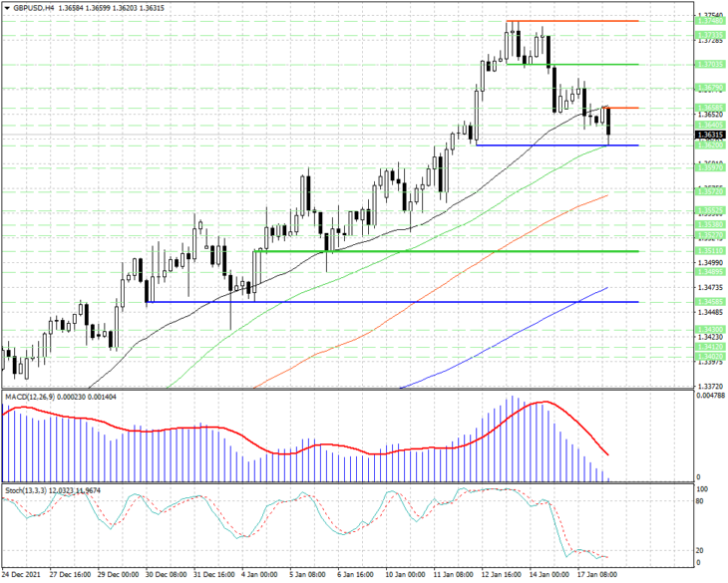Image resolution: width=728 pixels, height=583 pixels.
Task: Click the Stoch(13,3,3) indicator label
Action: [26, 490]
